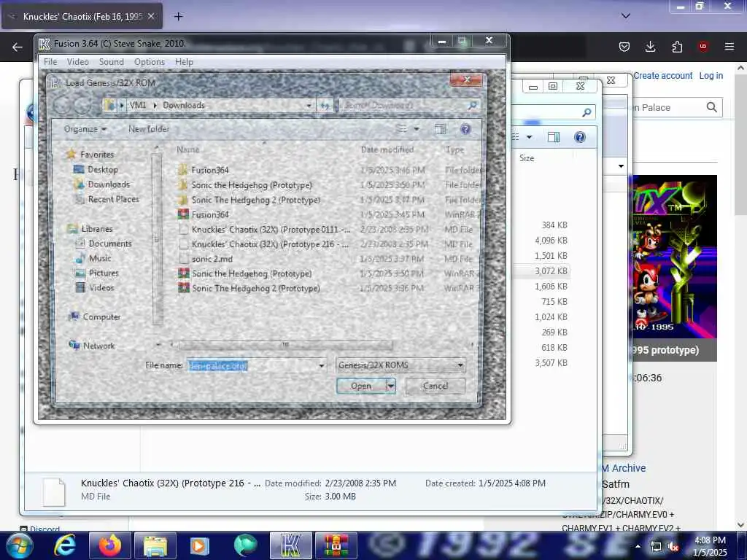747x560 pixels.
Task: Open the Windows Start menu
Action: point(19,545)
